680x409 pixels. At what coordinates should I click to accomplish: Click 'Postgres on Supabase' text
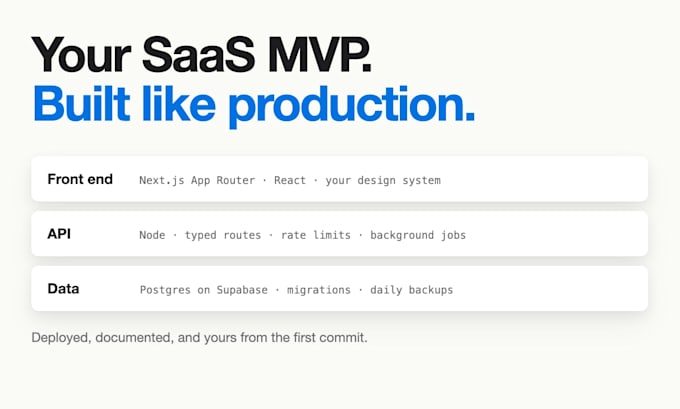click(x=203, y=290)
